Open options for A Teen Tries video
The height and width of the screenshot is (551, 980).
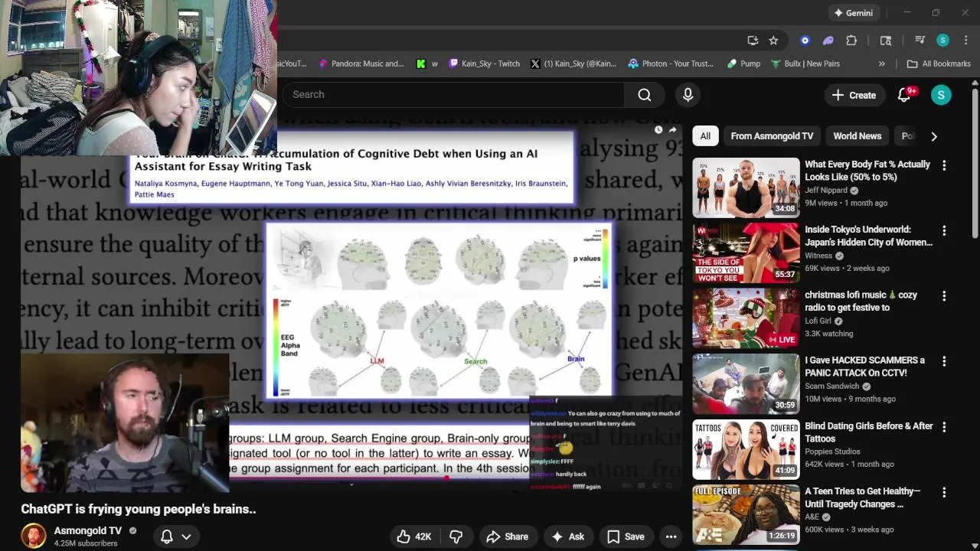tap(944, 492)
